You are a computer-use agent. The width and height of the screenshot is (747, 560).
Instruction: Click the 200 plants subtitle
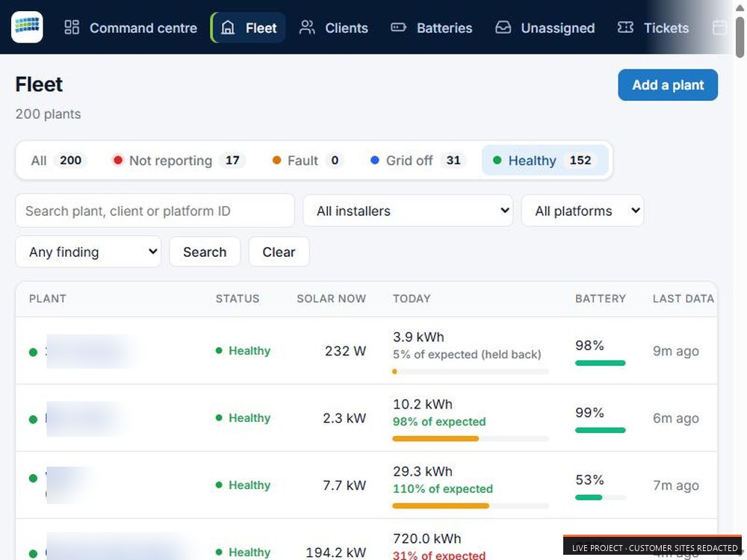click(x=48, y=113)
